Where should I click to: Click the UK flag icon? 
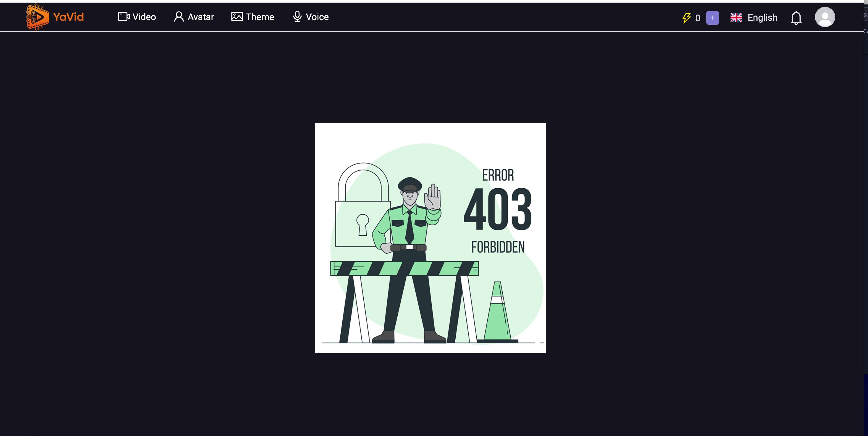(x=736, y=18)
